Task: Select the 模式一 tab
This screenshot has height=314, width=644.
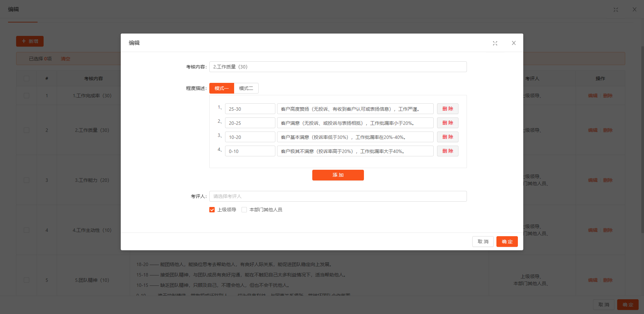Action: pos(221,88)
